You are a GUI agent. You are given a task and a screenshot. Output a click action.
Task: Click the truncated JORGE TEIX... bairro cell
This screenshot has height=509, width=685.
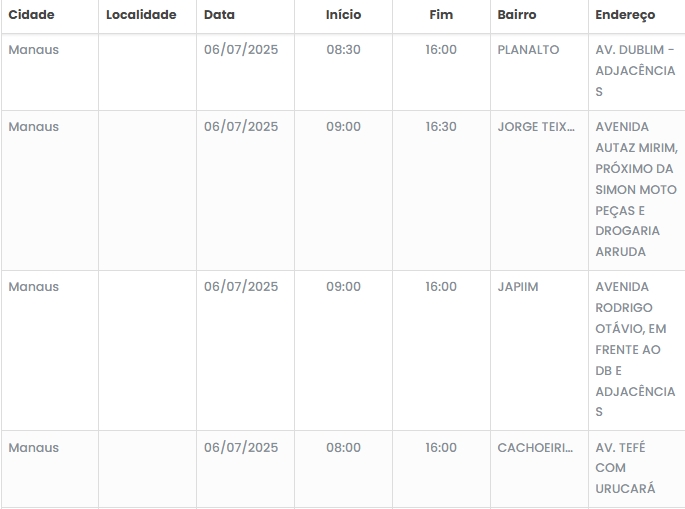click(536, 127)
